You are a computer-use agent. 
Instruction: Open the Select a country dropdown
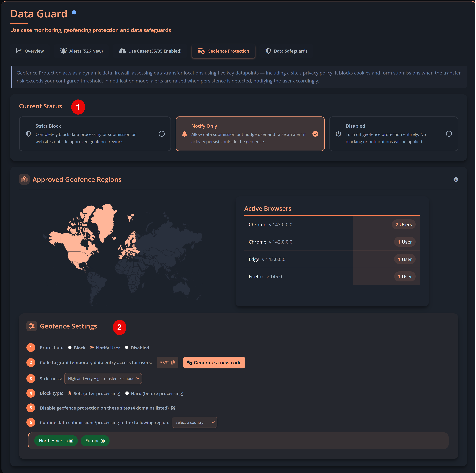pyautogui.click(x=194, y=422)
